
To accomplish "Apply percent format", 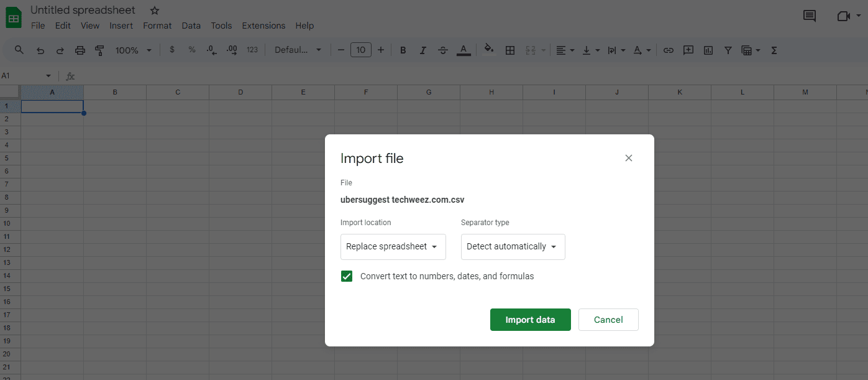I will (192, 50).
